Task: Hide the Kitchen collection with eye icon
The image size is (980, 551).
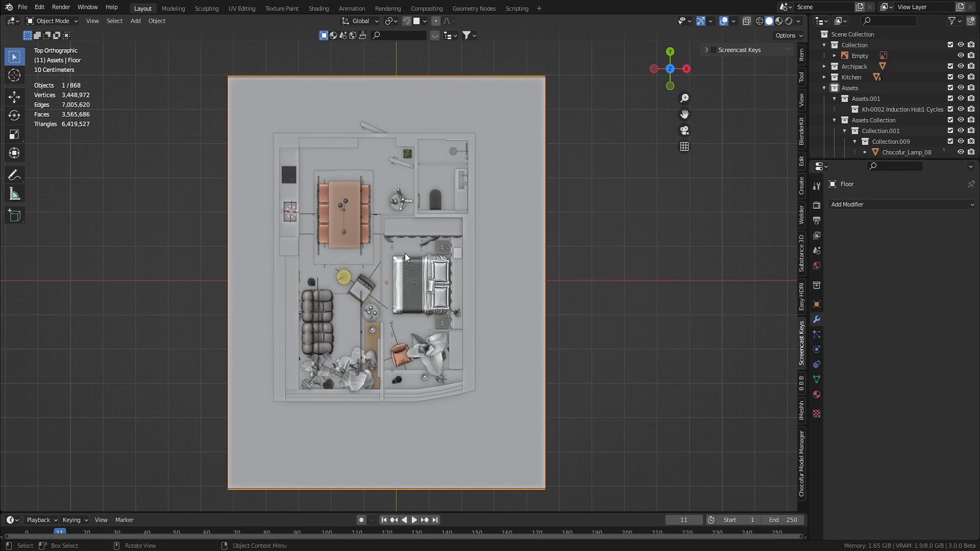Action: click(961, 77)
